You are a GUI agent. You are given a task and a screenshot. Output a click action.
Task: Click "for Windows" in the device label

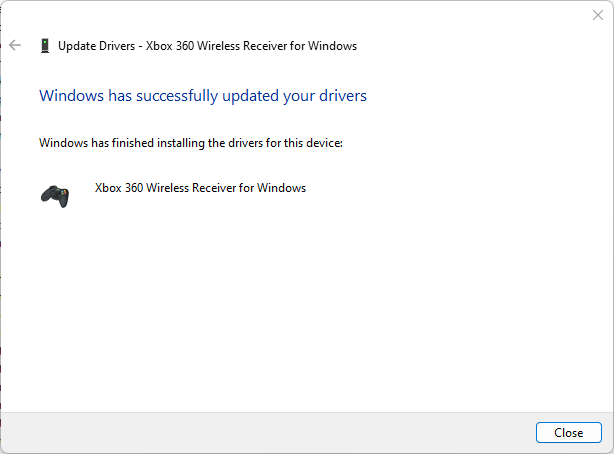coord(276,188)
